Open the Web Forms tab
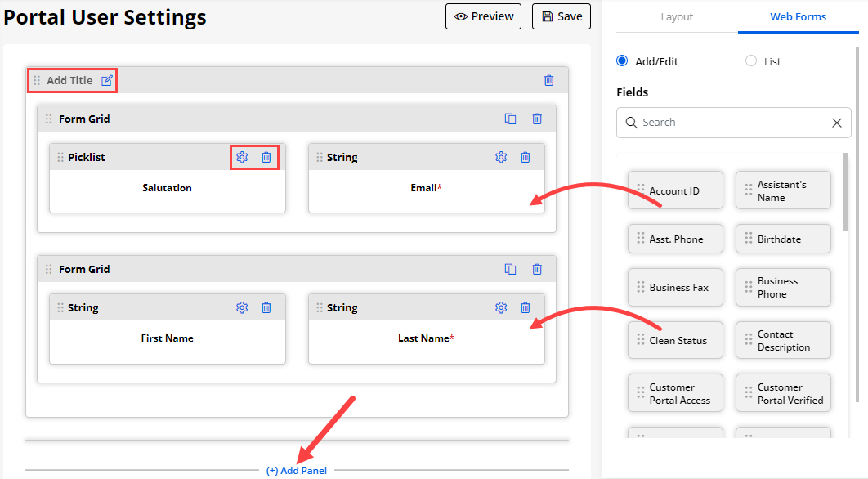This screenshot has width=868, height=479. pyautogui.click(x=798, y=16)
